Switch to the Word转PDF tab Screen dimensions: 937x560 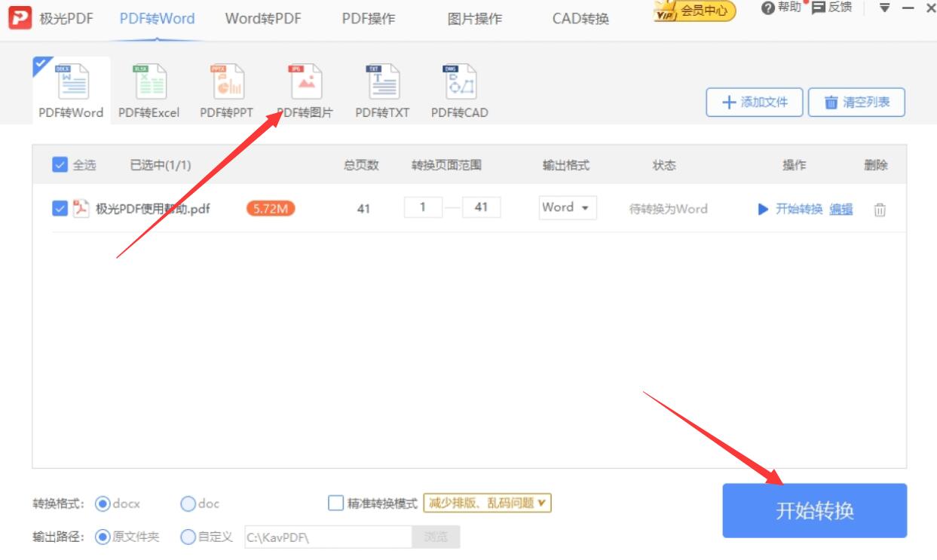point(263,19)
